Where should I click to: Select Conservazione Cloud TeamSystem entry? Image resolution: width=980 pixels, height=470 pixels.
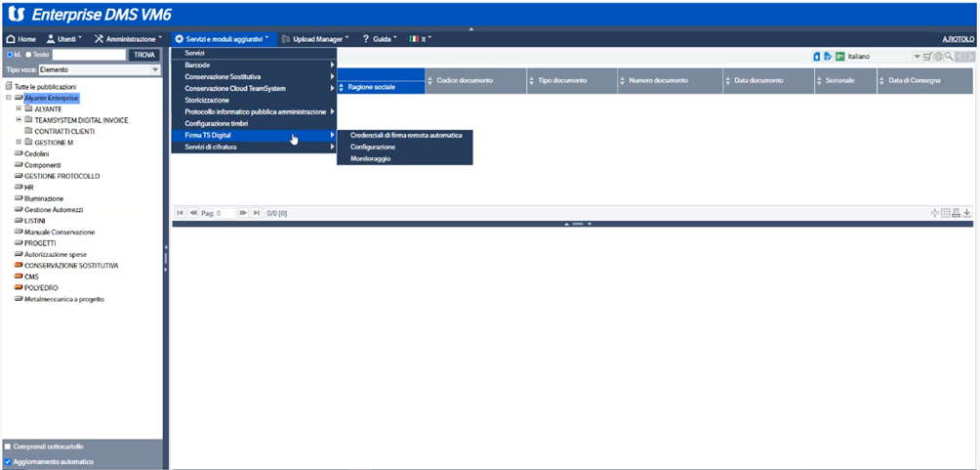point(255,88)
